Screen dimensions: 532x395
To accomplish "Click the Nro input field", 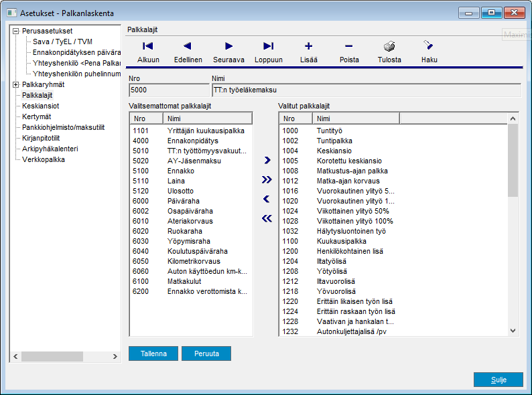I will point(169,90).
